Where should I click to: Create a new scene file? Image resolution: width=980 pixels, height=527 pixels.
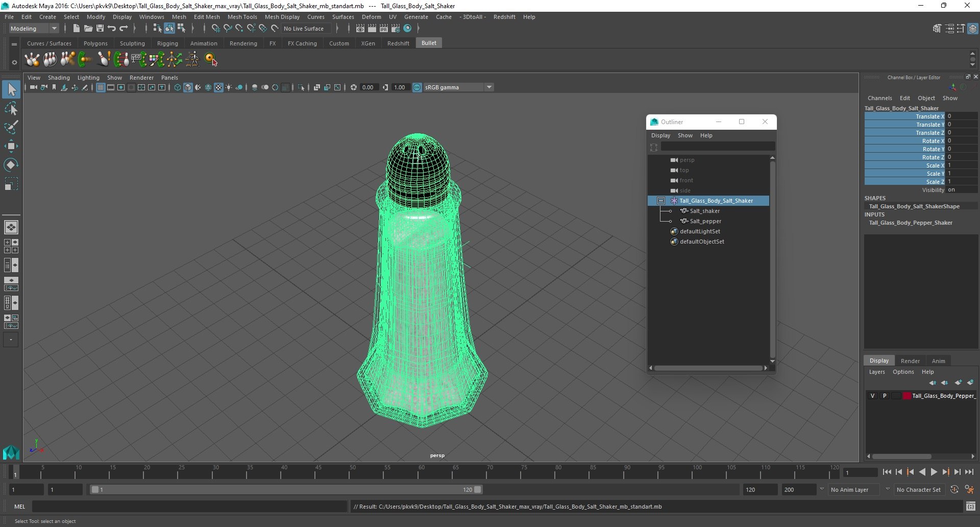76,29
